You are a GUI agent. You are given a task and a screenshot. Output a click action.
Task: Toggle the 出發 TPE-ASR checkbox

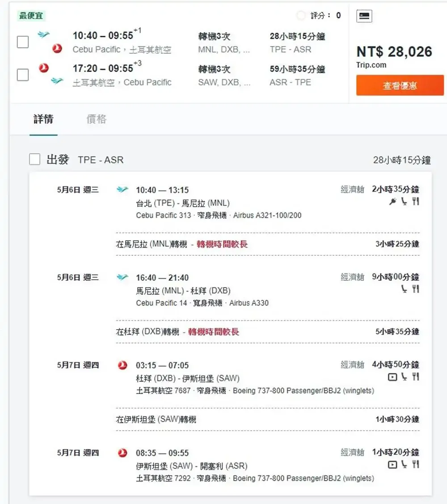pyautogui.click(x=34, y=159)
